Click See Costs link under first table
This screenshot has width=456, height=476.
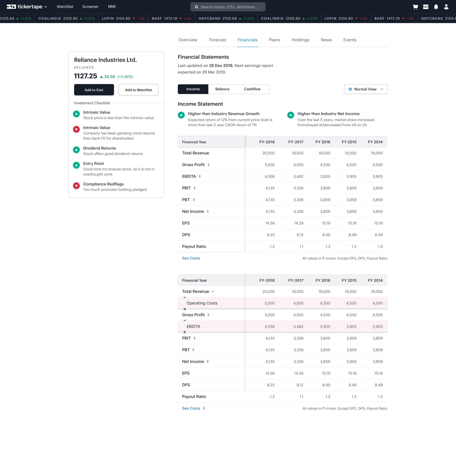click(x=191, y=258)
